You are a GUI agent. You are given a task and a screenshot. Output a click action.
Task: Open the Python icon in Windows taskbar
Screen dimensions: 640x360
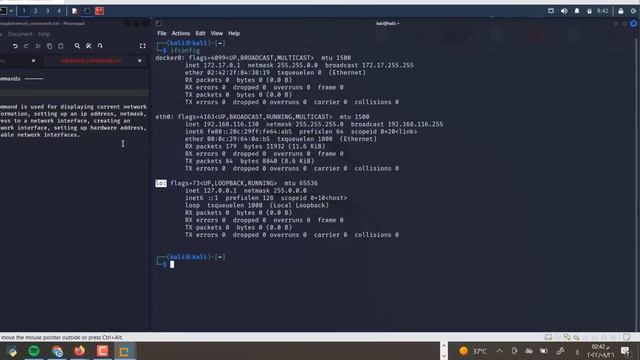[x=12, y=351]
